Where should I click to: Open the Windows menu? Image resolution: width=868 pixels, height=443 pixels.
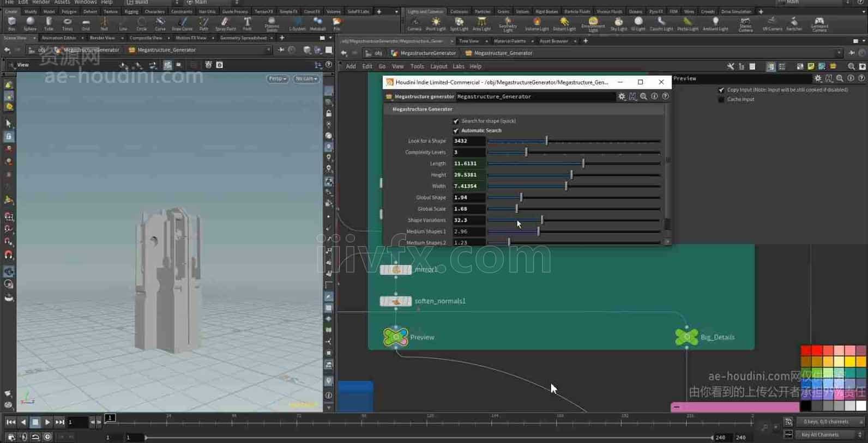pyautogui.click(x=86, y=2)
